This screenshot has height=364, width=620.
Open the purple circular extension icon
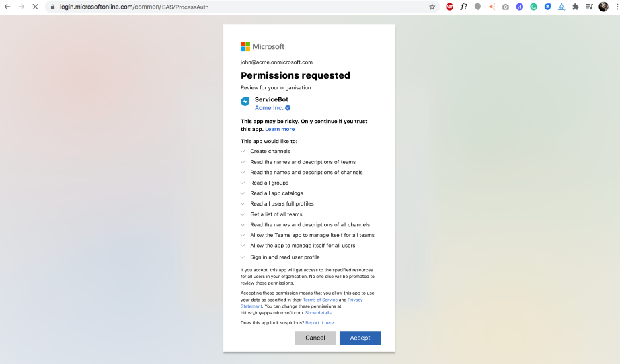click(520, 7)
